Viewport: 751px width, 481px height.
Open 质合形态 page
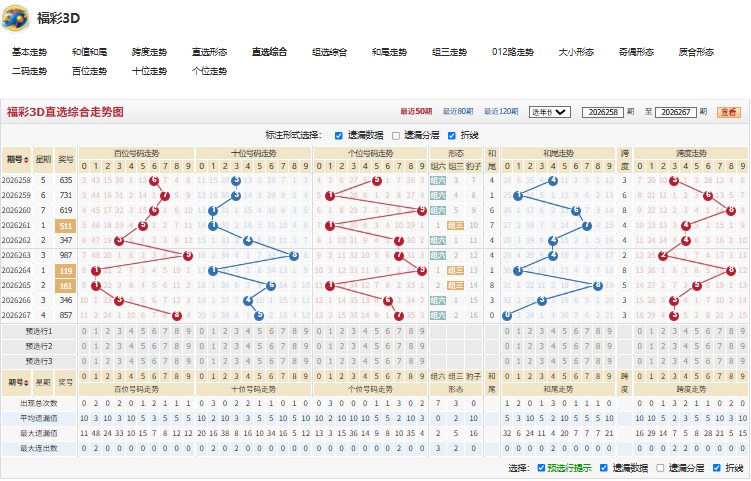696,52
